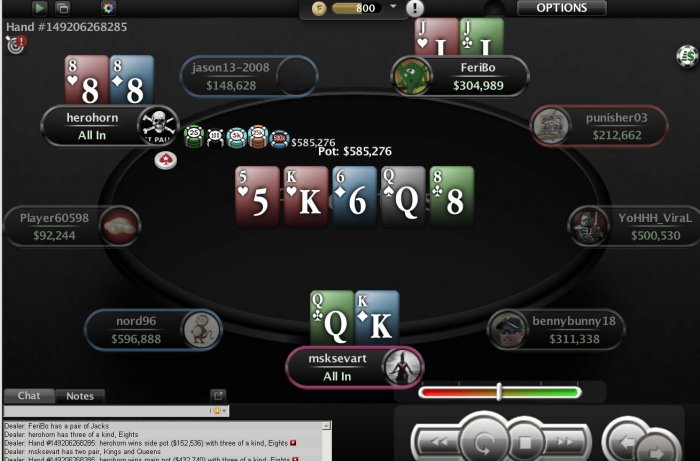Open the cashier chip icon at top right
This screenshot has width=700, height=461.
(688, 56)
